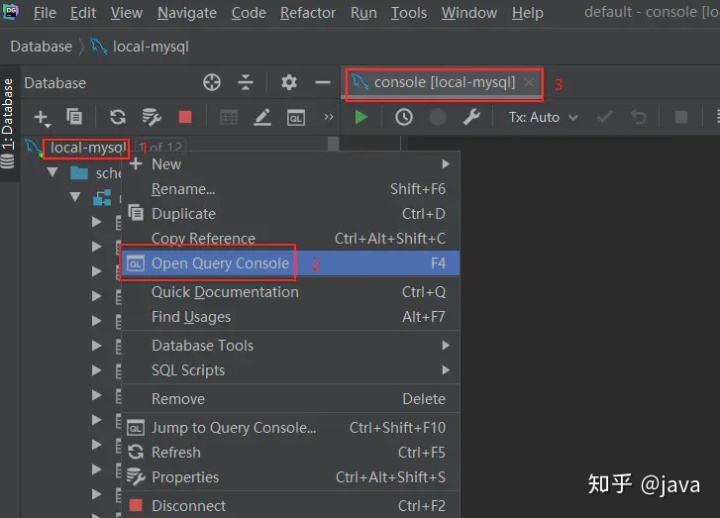Choose Copy Reference from context menu

pyautogui.click(x=290, y=238)
